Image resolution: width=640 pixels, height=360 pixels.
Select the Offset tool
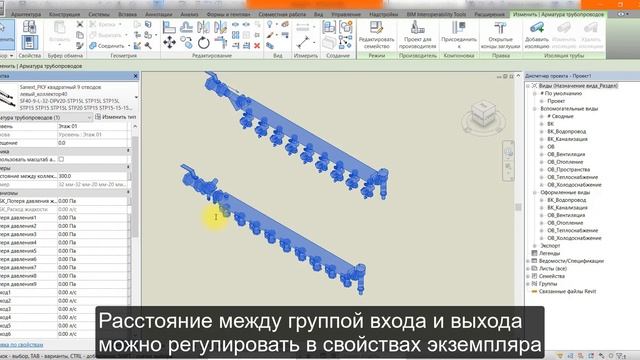(187, 27)
